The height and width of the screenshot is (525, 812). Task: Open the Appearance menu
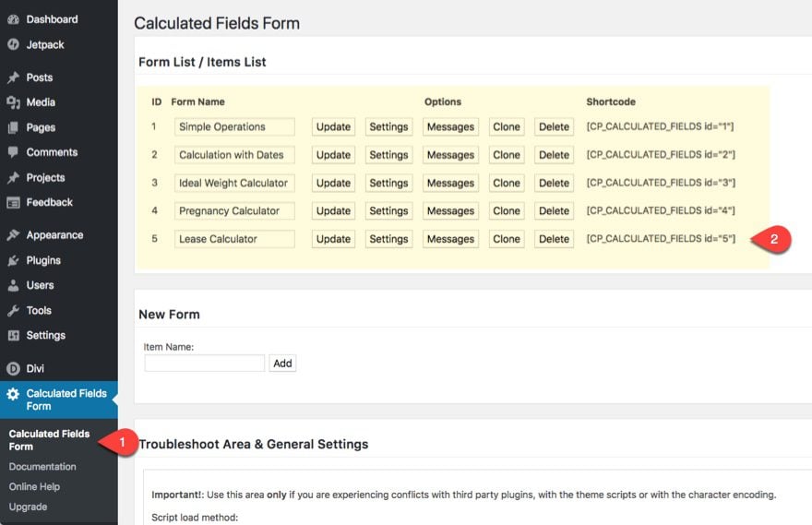click(x=54, y=235)
